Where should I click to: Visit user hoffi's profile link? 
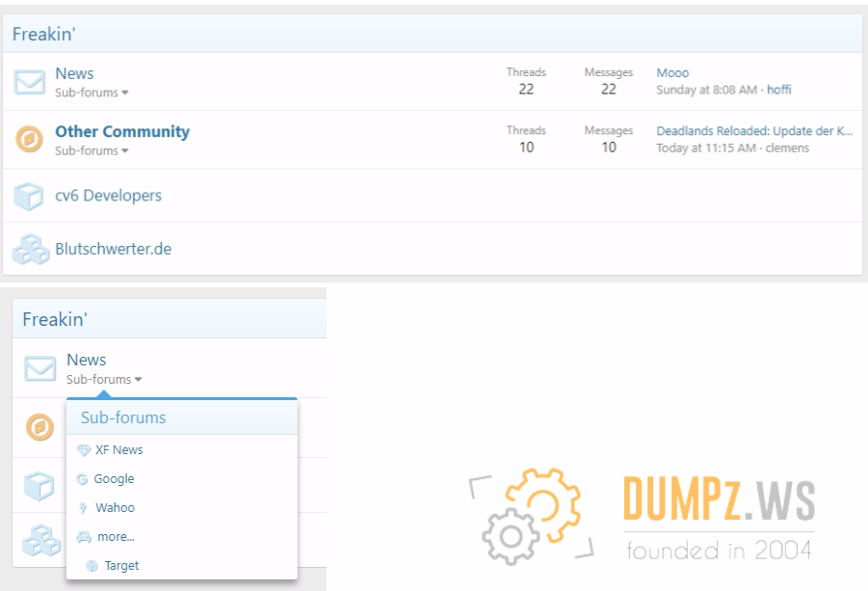778,90
